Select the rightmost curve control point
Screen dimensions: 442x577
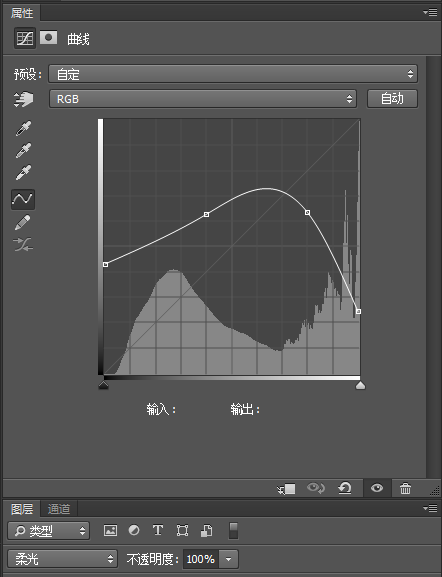tap(359, 311)
